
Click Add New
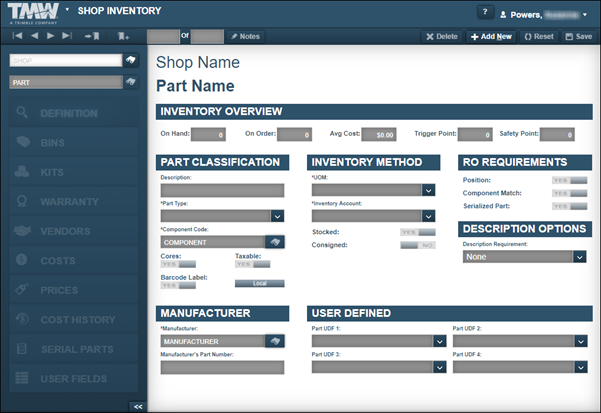(491, 36)
